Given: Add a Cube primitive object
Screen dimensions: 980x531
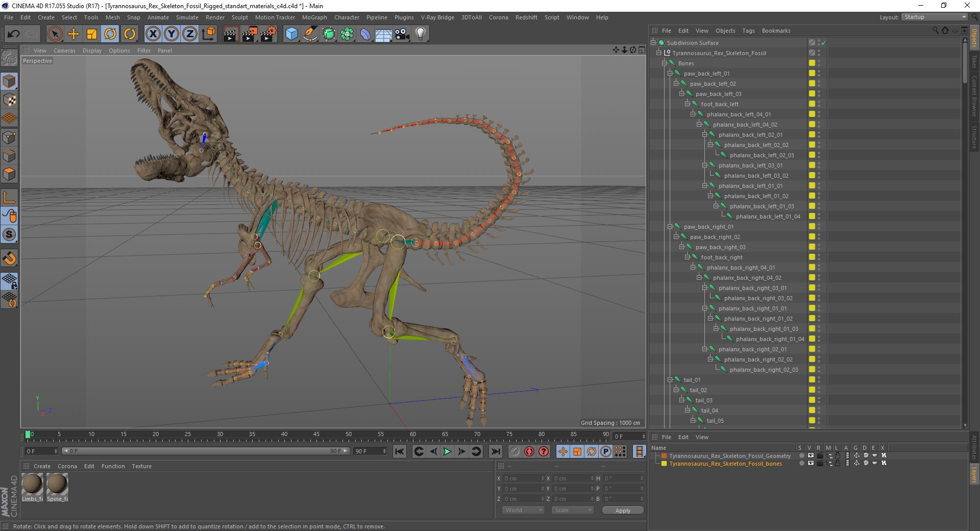Looking at the screenshot, I should point(291,34).
